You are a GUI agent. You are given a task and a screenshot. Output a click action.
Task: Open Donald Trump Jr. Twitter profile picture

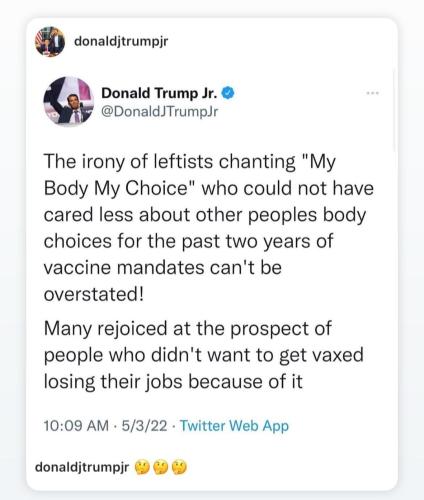click(69, 101)
